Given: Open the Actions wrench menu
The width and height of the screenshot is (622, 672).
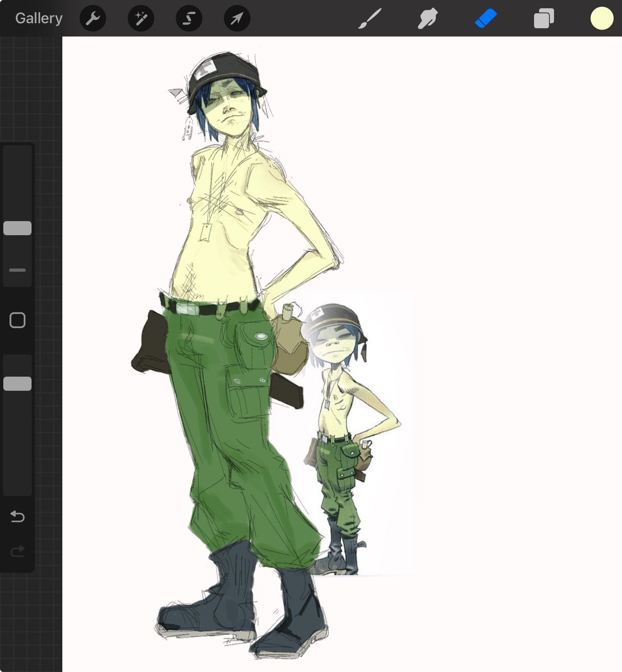Looking at the screenshot, I should tap(93, 18).
